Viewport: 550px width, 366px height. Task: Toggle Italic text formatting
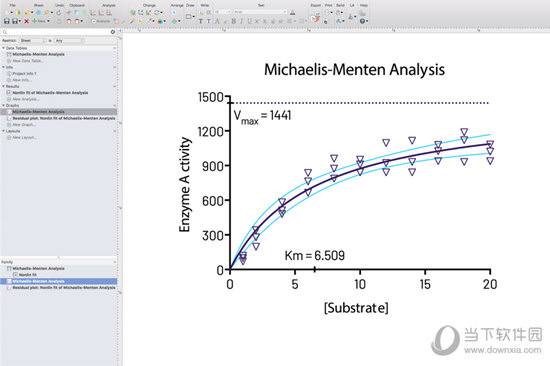click(x=241, y=21)
